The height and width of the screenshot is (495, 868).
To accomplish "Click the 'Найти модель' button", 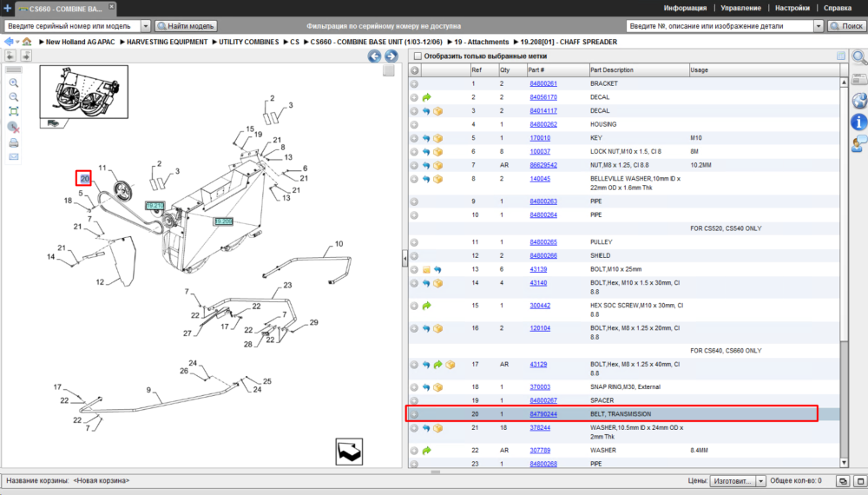I will point(186,26).
